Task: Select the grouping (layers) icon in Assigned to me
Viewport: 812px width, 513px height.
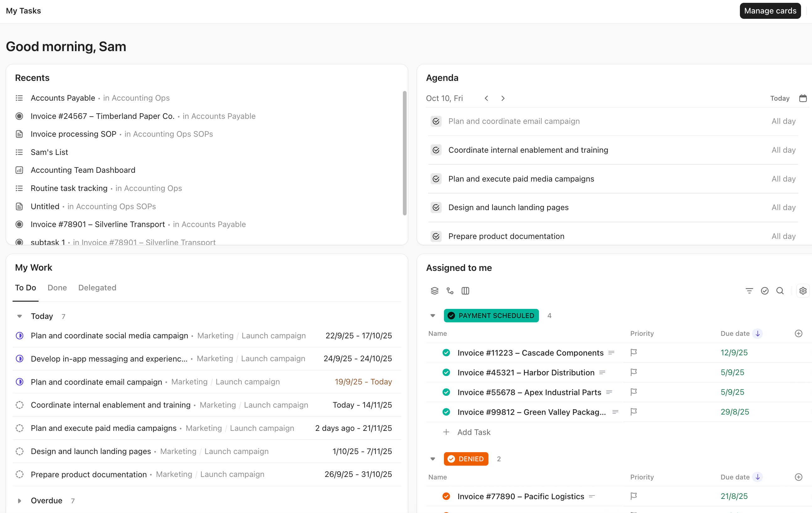Action: [x=435, y=290]
